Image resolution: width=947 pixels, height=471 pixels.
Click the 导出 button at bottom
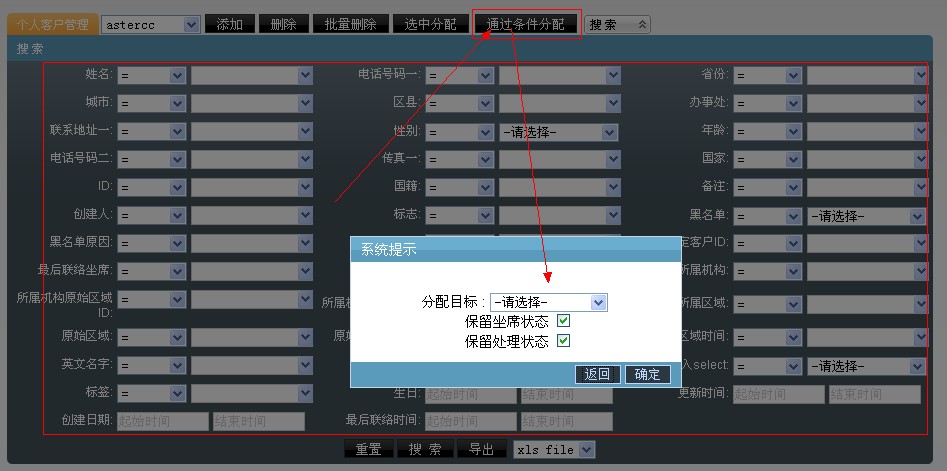481,450
